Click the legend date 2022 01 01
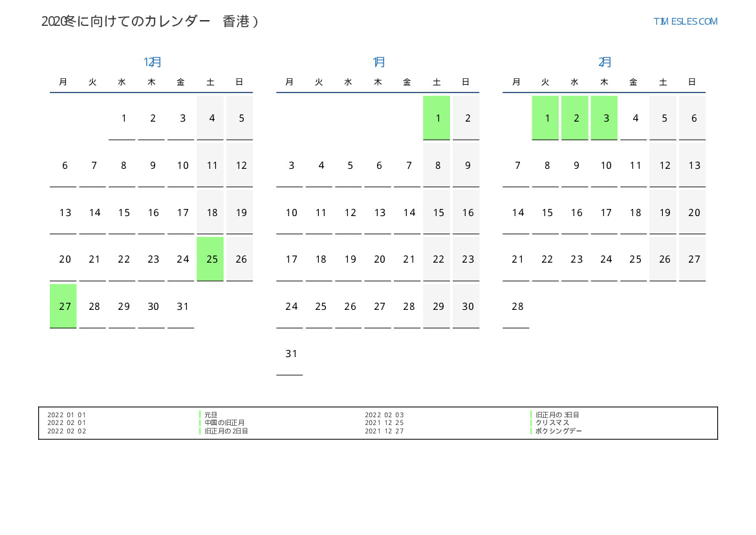The image size is (756, 535). click(67, 415)
